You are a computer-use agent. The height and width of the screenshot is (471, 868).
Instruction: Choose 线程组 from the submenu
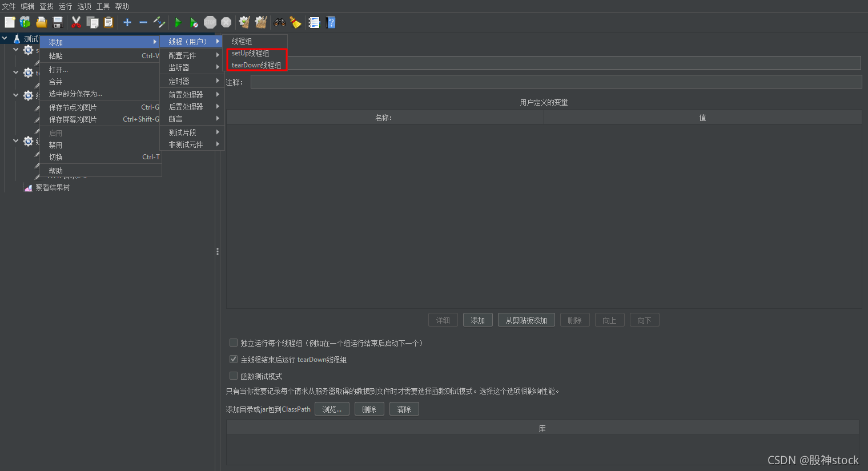[255, 41]
